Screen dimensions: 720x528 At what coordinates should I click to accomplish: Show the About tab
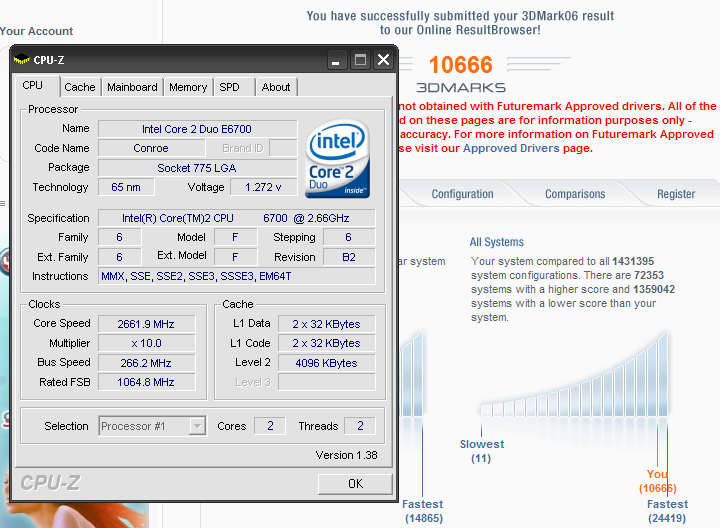coord(276,87)
